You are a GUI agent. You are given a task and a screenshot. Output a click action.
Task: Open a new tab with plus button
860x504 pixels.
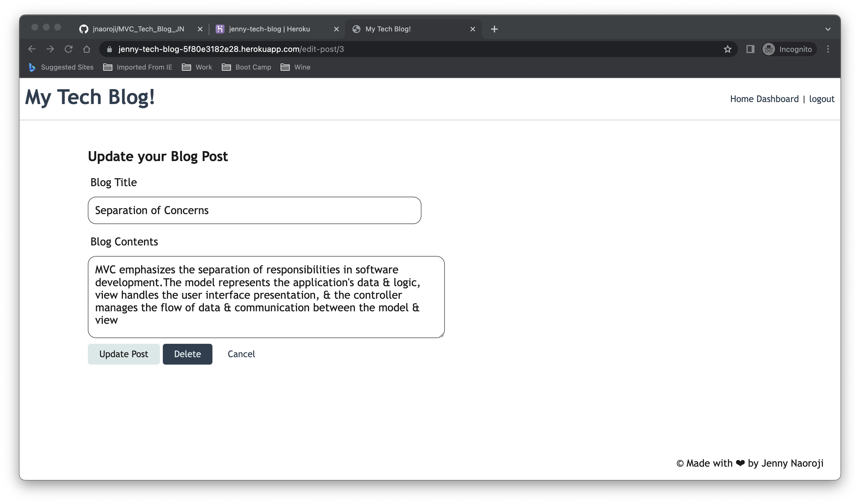pos(494,29)
